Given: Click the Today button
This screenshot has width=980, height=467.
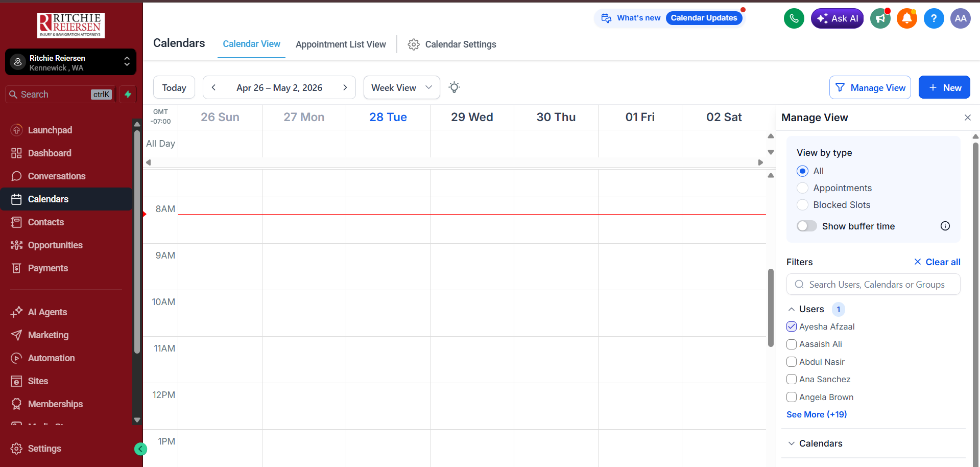Looking at the screenshot, I should 174,87.
